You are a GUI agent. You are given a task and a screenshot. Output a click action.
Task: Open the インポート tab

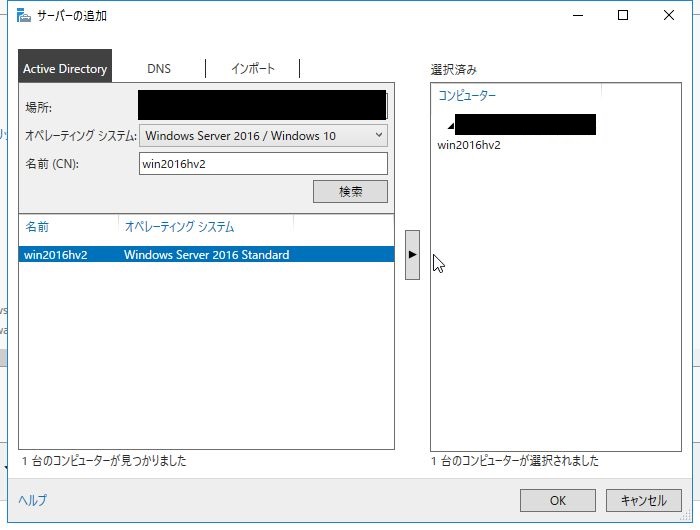[x=253, y=69]
